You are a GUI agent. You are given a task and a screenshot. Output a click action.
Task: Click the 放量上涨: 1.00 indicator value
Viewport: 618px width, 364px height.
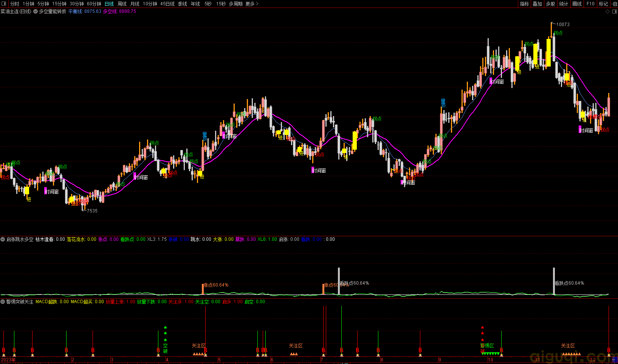point(121,302)
